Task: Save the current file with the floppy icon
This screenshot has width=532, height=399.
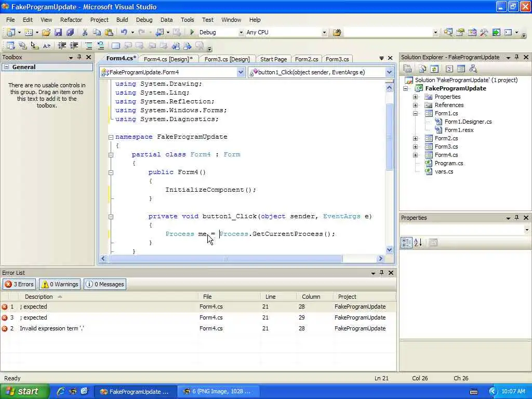Action: coord(58,32)
